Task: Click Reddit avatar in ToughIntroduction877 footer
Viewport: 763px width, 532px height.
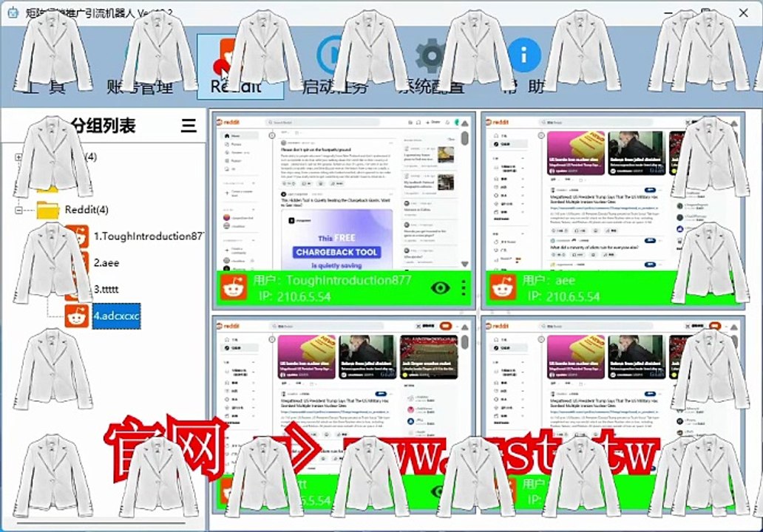Action: pos(234,288)
